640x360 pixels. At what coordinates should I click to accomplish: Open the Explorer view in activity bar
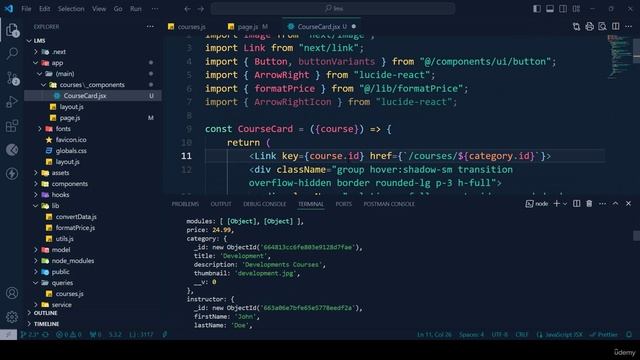coord(12,30)
